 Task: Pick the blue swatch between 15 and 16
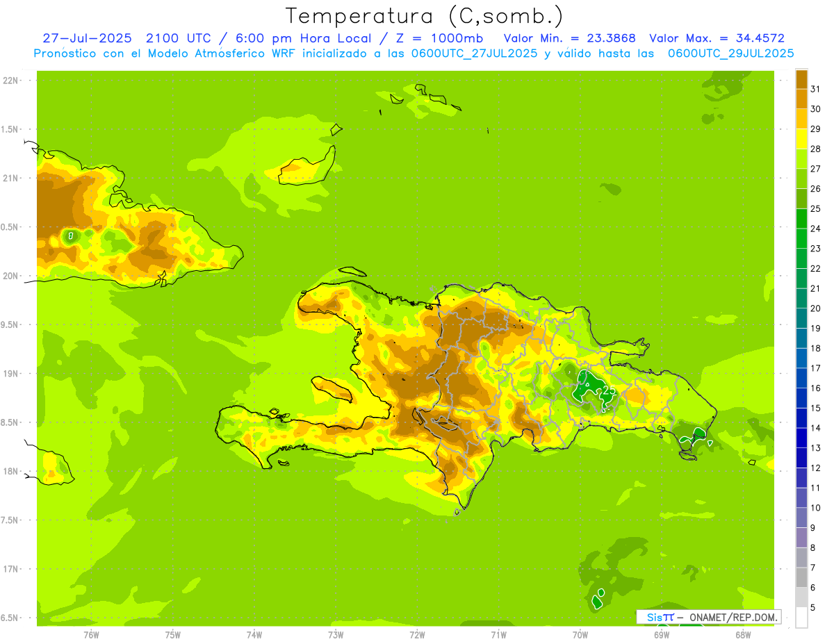(801, 398)
